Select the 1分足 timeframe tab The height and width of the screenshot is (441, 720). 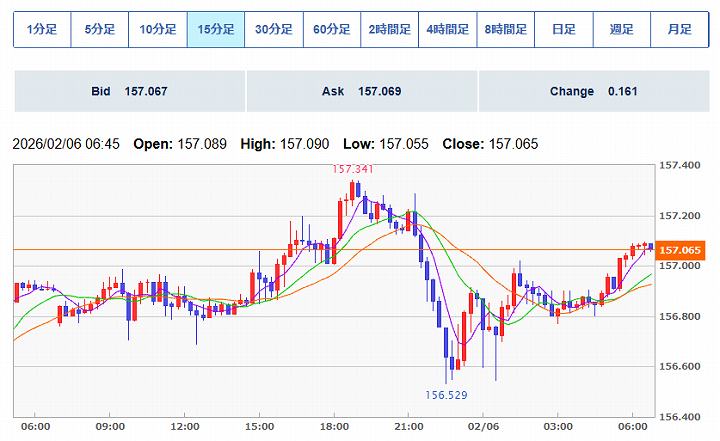pos(42,30)
